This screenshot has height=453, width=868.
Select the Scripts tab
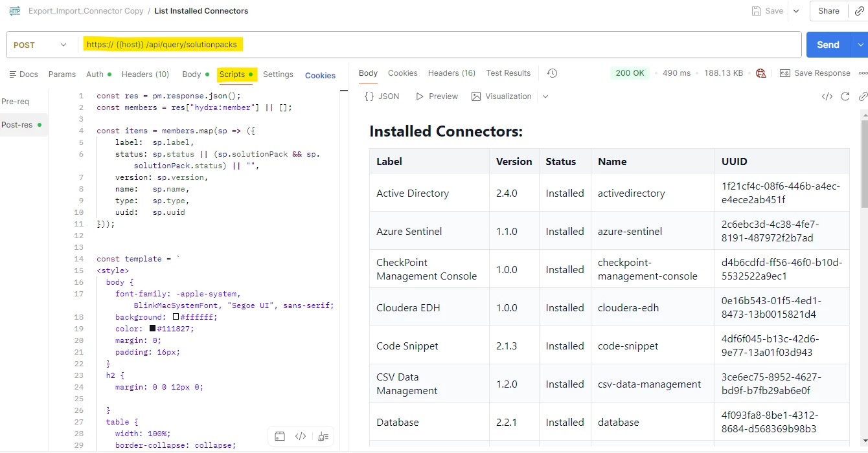(236, 74)
